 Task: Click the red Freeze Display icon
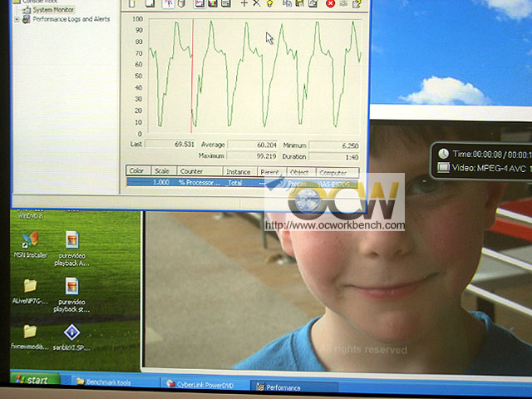[330, 3]
